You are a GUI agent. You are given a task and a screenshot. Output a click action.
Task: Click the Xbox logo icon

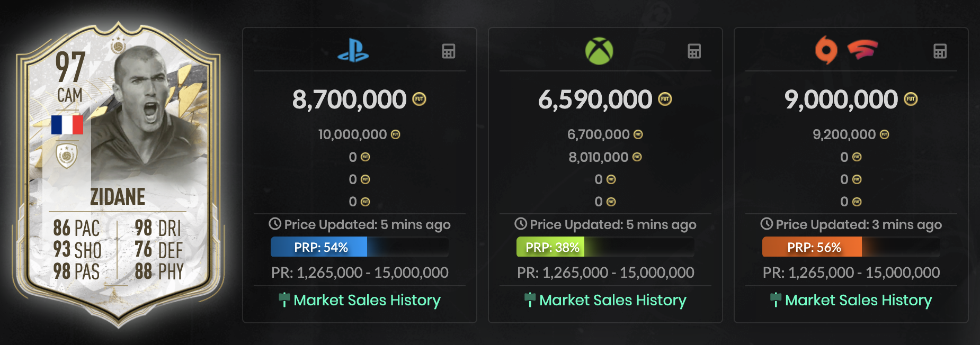[599, 51]
